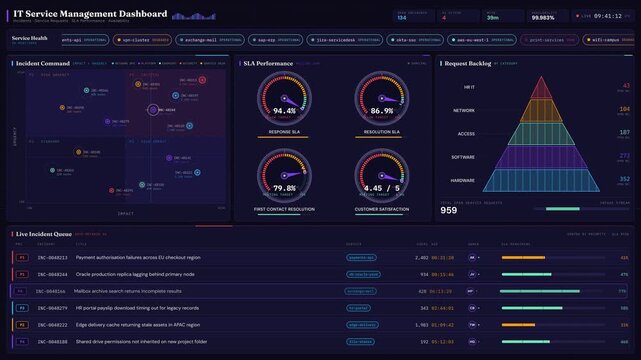Click 'Shared drive permissions not inherited on new project folder'
641x360 pixels.
tap(141, 342)
